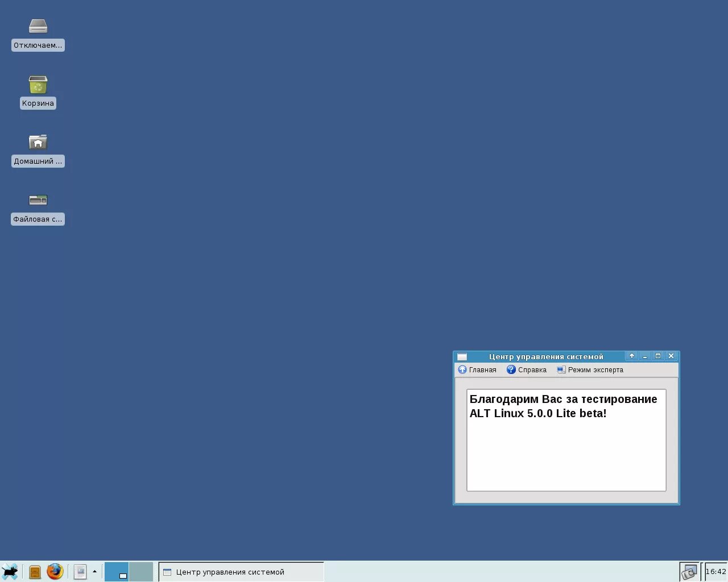Click the document launcher icon in panel
This screenshot has width=728, height=582.
[x=80, y=572]
